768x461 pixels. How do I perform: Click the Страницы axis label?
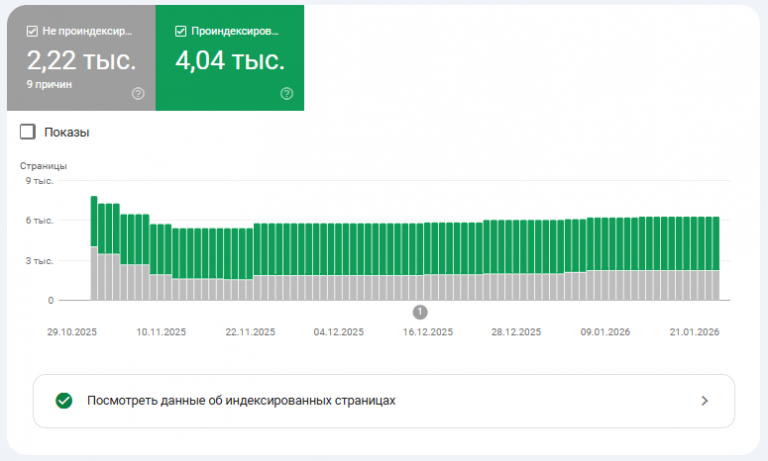point(44,166)
